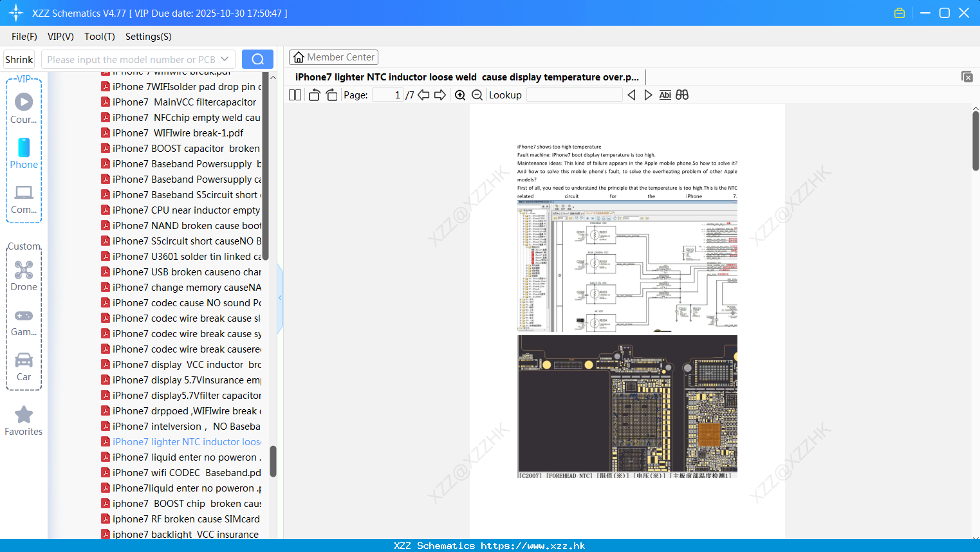Click the XZZ app logo
This screenshot has height=552, width=980.
coord(15,13)
